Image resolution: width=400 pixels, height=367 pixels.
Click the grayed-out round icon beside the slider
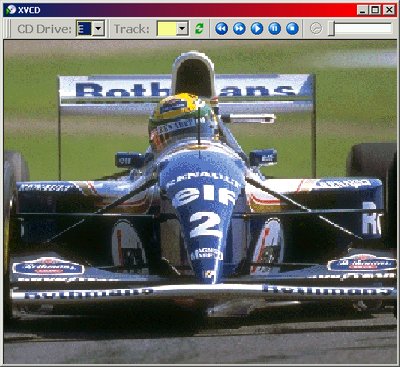click(316, 29)
